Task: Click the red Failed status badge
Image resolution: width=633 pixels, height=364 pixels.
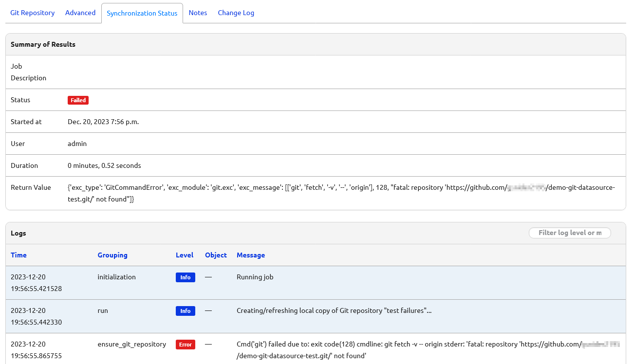Action: [x=78, y=100]
